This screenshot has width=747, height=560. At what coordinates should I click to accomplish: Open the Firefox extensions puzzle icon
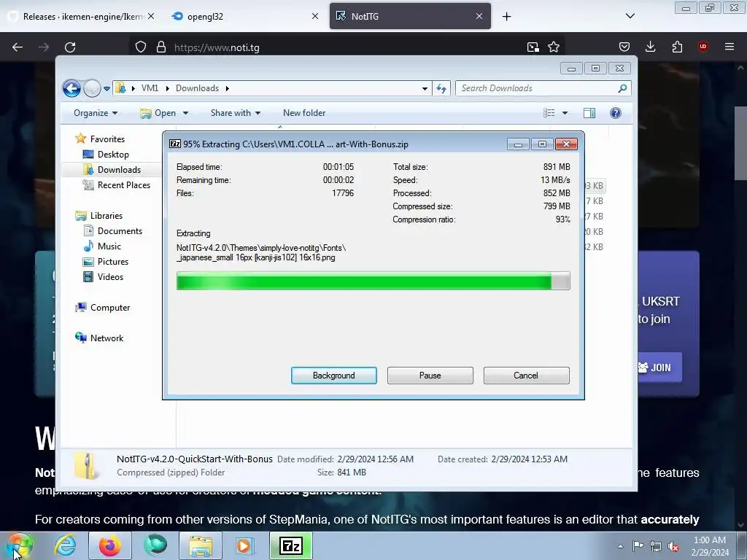tap(677, 47)
